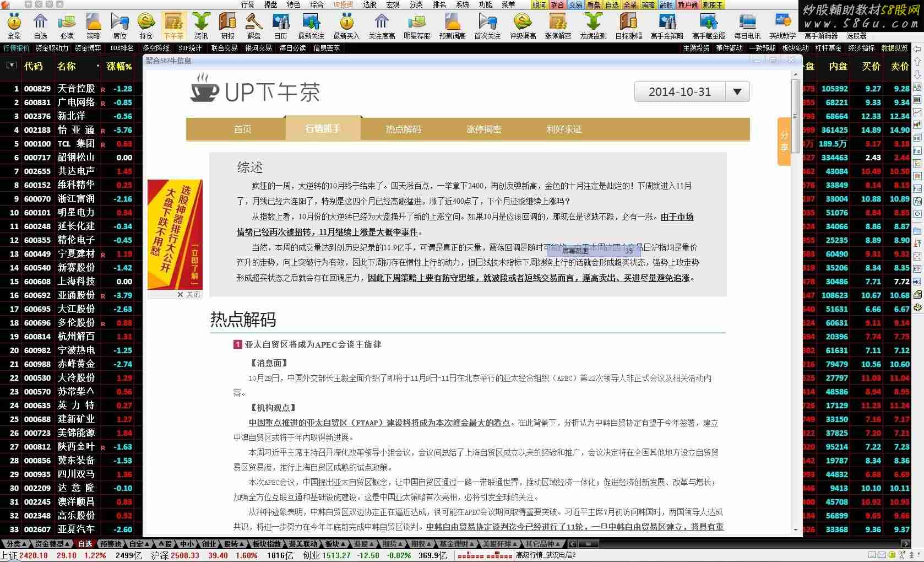Image resolution: width=924 pixels, height=562 pixels.
Task: Select the 下午茶 toolbar icon
Action: (x=173, y=26)
